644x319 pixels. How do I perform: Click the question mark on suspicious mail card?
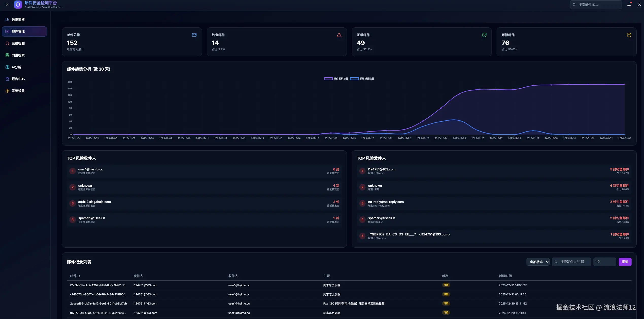[x=629, y=35]
